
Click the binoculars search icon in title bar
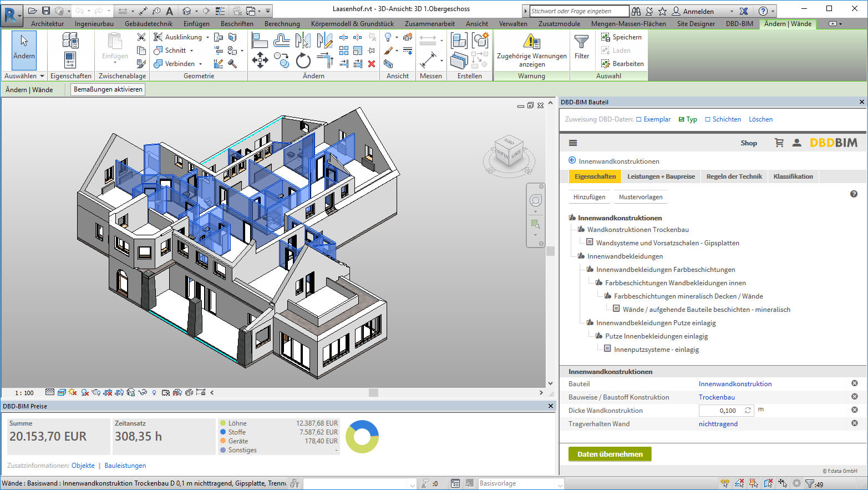point(636,11)
